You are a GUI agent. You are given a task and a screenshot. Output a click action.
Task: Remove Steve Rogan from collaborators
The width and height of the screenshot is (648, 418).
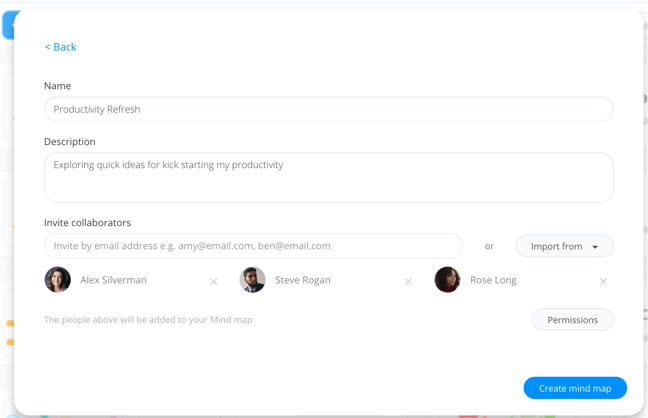(x=408, y=282)
